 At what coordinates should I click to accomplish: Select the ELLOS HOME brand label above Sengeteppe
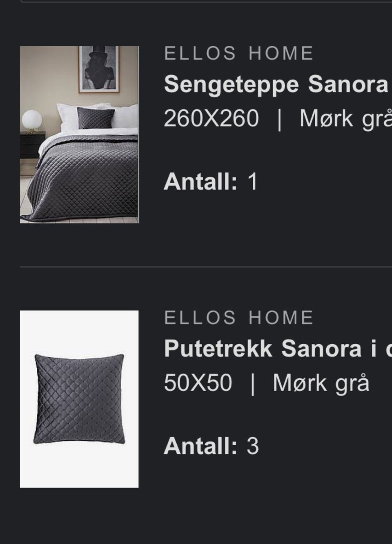point(239,54)
